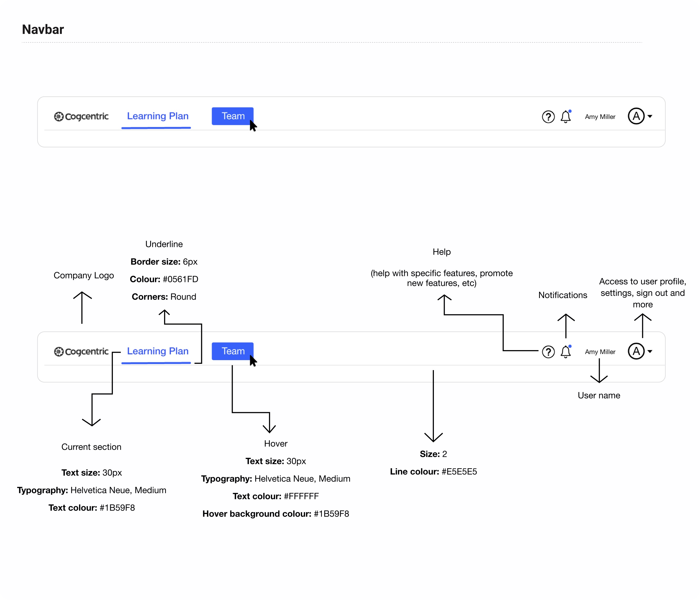Click Amy Miller name in lower annotated navbar
The height and width of the screenshot is (600, 700).
(x=600, y=352)
